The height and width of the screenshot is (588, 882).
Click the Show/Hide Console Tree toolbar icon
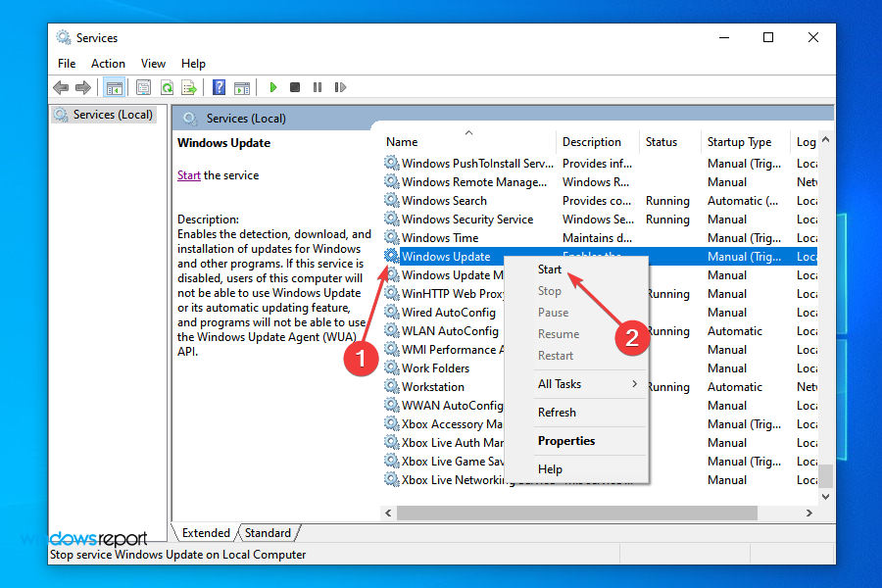pos(114,87)
